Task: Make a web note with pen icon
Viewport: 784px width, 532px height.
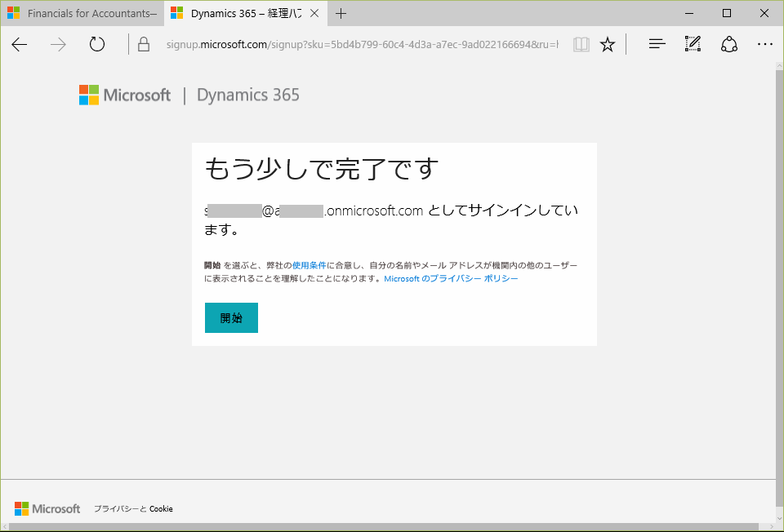Action: (693, 44)
